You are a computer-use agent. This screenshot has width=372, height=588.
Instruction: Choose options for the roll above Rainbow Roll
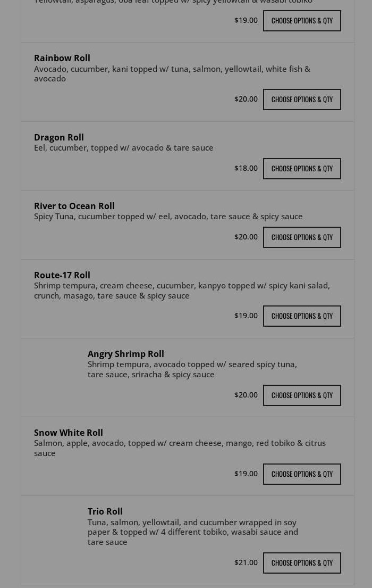(x=302, y=21)
